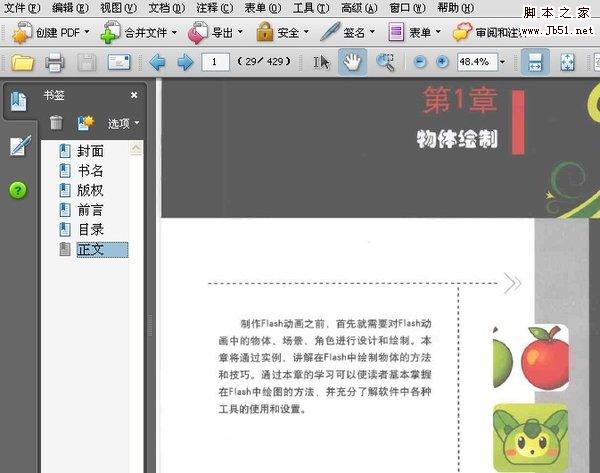Open the 文件 menu
This screenshot has height=473, width=600.
(x=21, y=8)
